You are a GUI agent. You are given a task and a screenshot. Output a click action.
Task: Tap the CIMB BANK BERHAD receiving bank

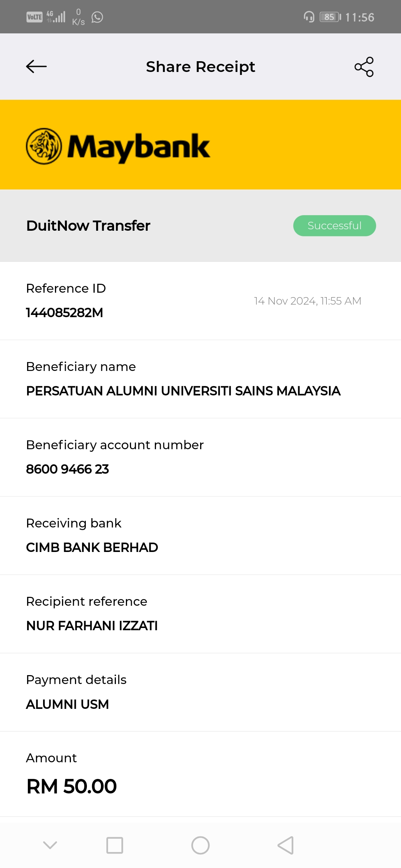tap(92, 548)
